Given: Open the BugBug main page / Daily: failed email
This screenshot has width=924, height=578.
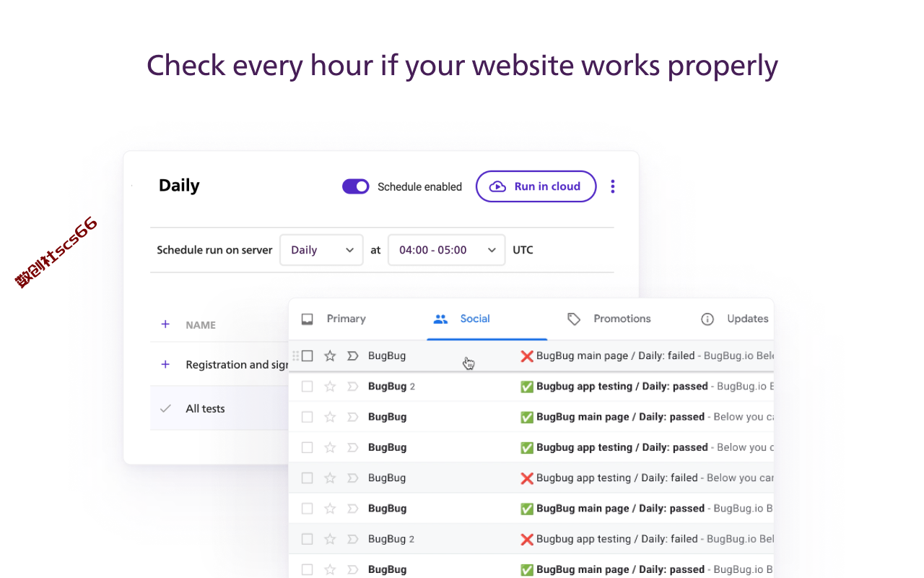Looking at the screenshot, I should 531,355.
